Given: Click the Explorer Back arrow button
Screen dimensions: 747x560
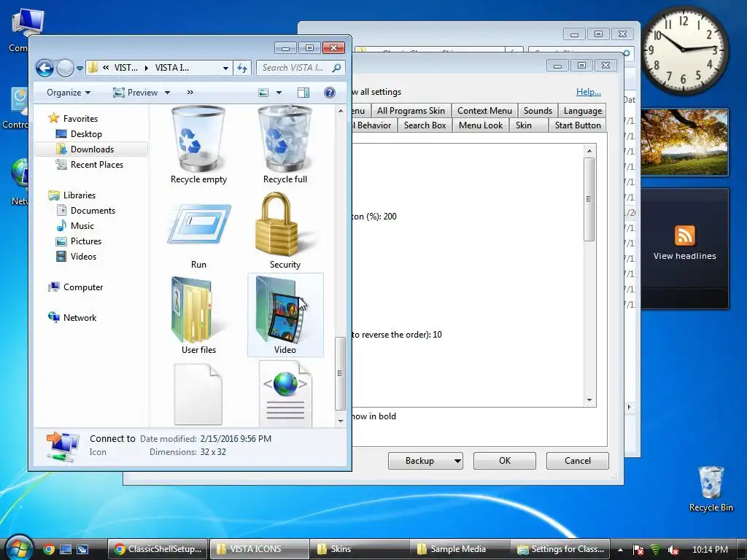Looking at the screenshot, I should tap(44, 68).
